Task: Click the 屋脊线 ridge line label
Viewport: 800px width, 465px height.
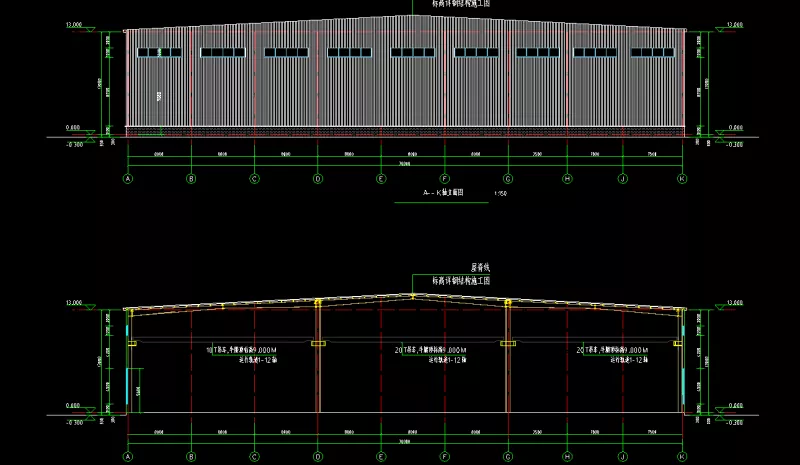Action: click(480, 267)
